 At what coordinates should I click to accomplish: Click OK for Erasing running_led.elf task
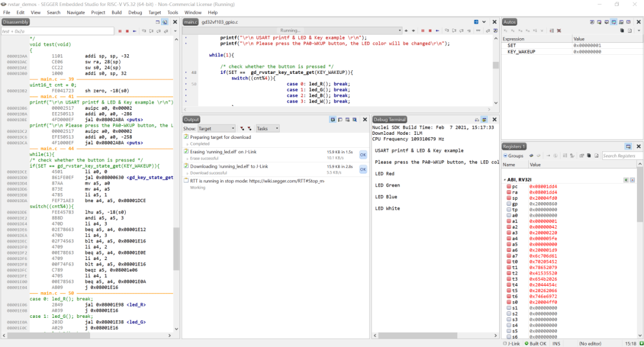(x=363, y=155)
